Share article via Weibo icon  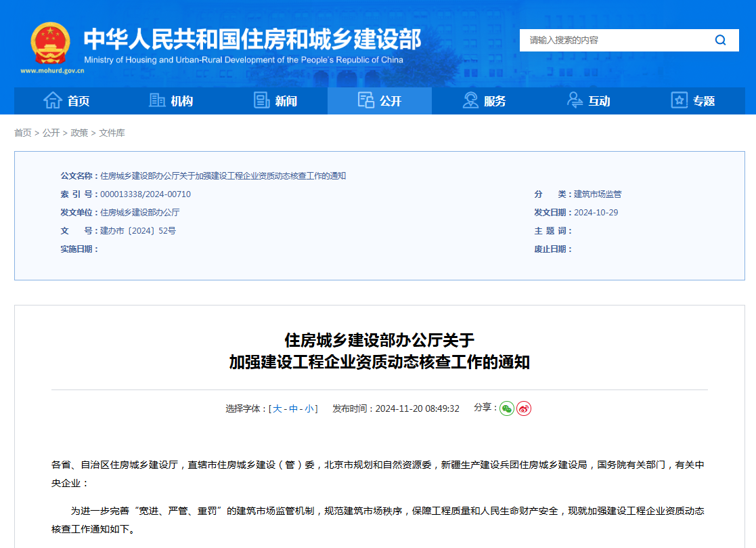coord(524,408)
